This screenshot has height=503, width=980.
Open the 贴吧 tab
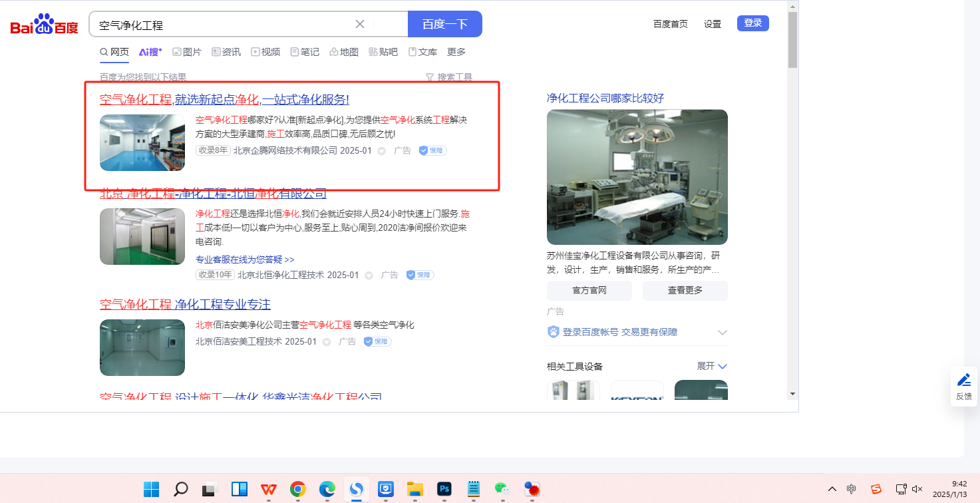tap(383, 52)
